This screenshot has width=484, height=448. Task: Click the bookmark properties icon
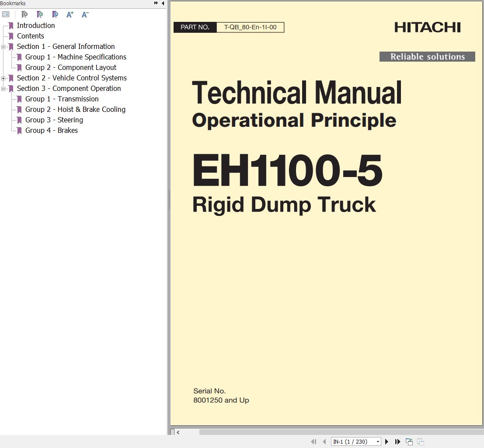pyautogui.click(x=55, y=14)
